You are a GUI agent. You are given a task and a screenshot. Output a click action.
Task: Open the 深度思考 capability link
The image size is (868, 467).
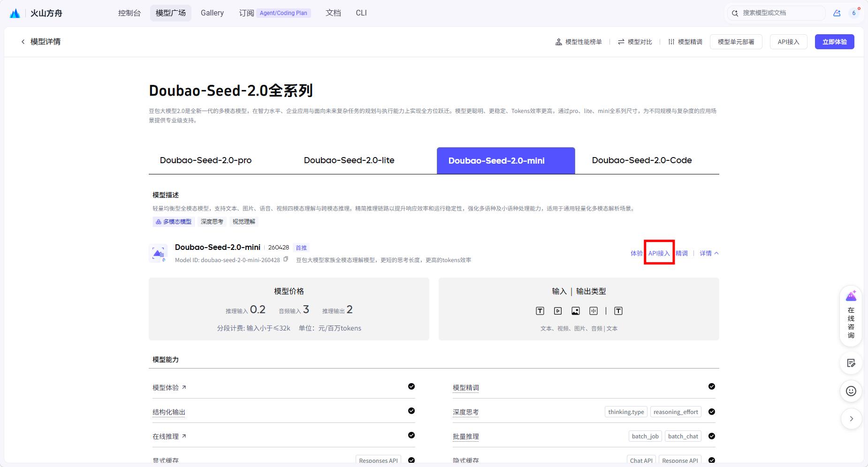(x=466, y=412)
